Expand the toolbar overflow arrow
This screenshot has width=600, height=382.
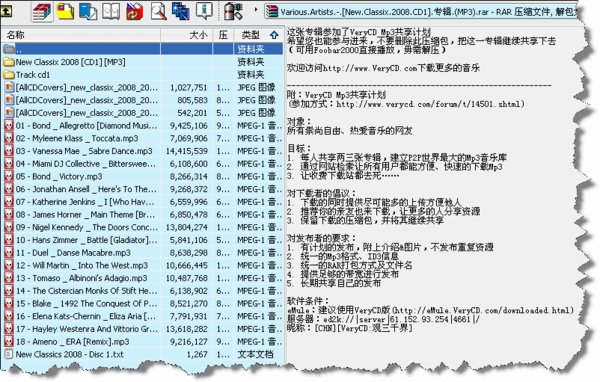(256, 9)
